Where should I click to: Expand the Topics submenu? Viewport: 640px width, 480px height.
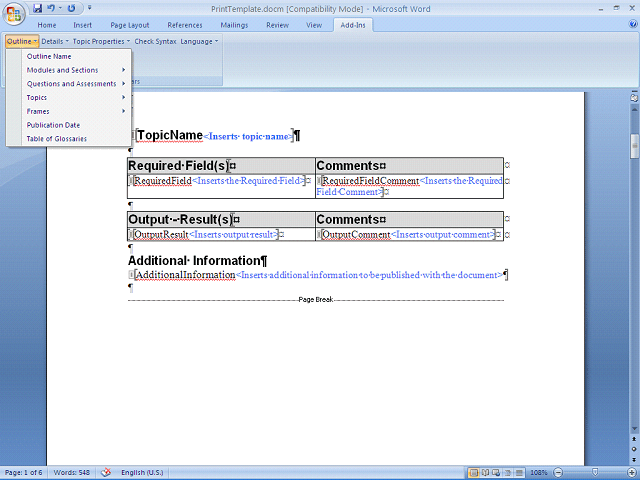(76, 98)
